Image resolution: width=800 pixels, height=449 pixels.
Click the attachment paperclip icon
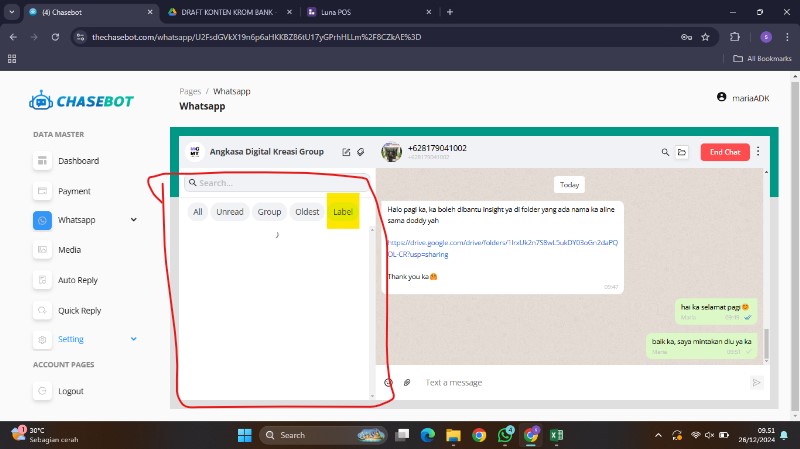(x=407, y=382)
